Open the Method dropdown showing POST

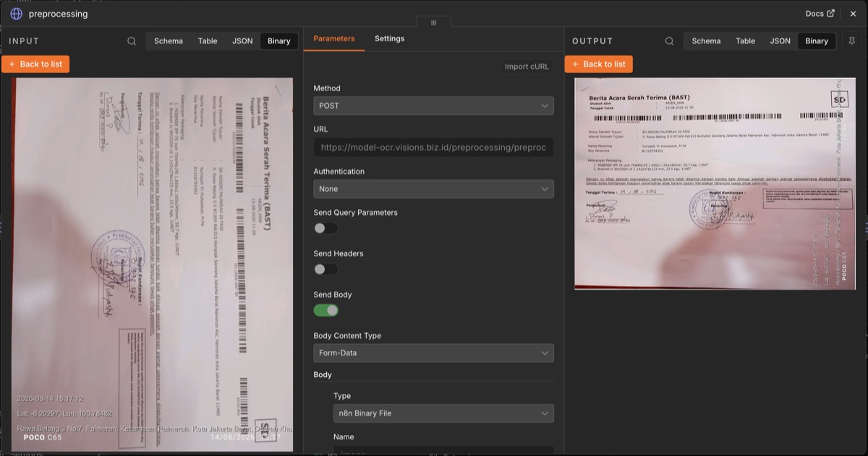point(433,106)
